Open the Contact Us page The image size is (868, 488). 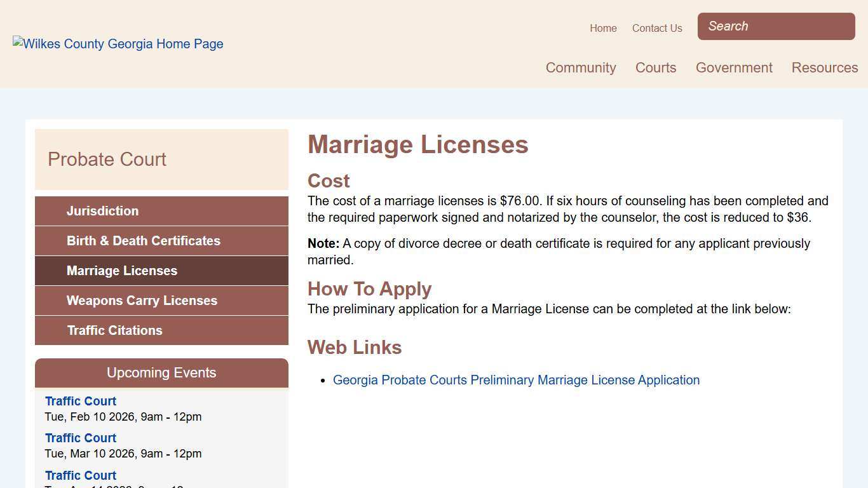656,28
